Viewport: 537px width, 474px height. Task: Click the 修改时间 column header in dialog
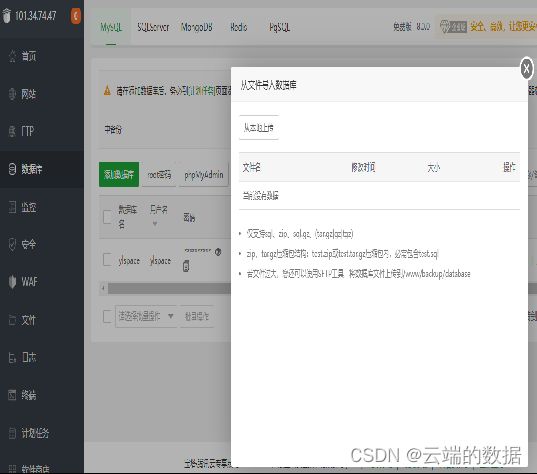363,167
